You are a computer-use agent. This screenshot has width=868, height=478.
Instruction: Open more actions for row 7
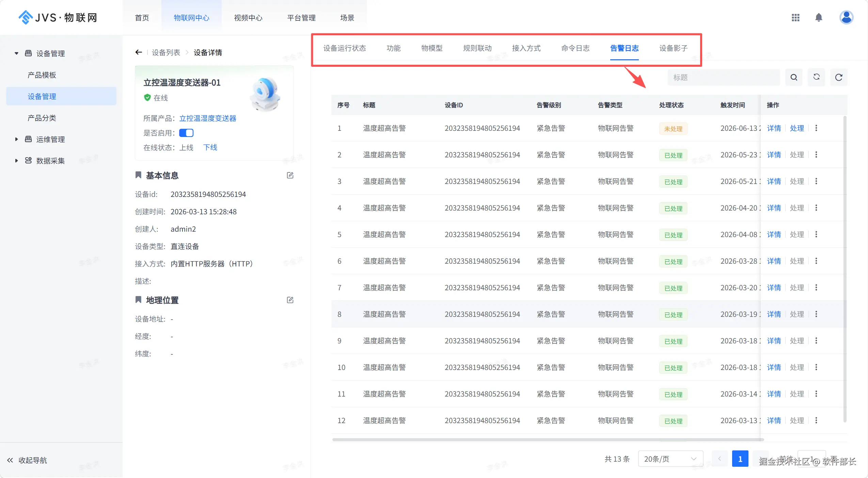[x=816, y=288]
